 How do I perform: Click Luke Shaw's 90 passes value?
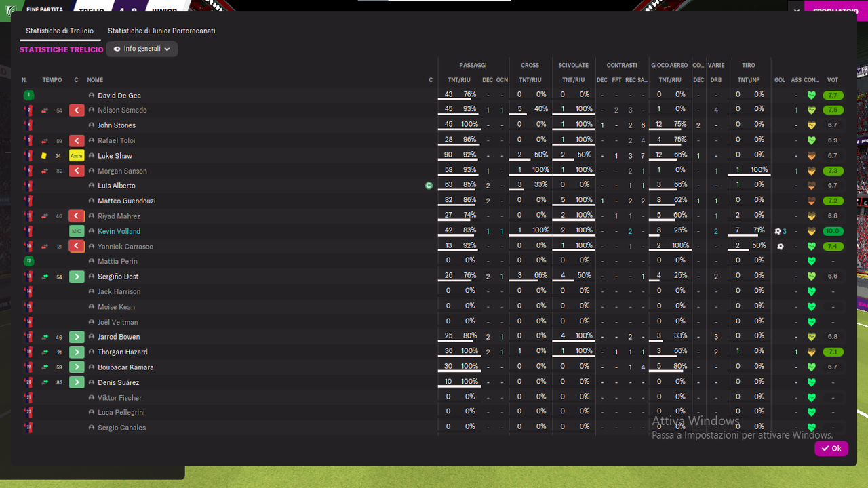[x=448, y=155]
